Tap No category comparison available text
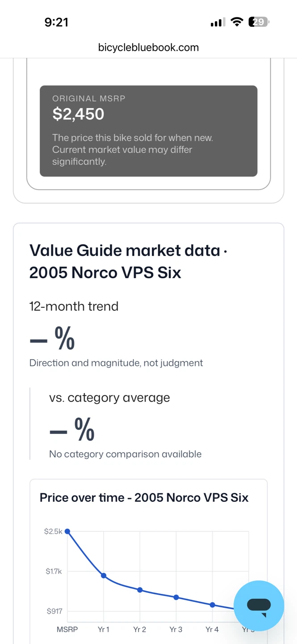The height and width of the screenshot is (644, 297). pyautogui.click(x=125, y=454)
